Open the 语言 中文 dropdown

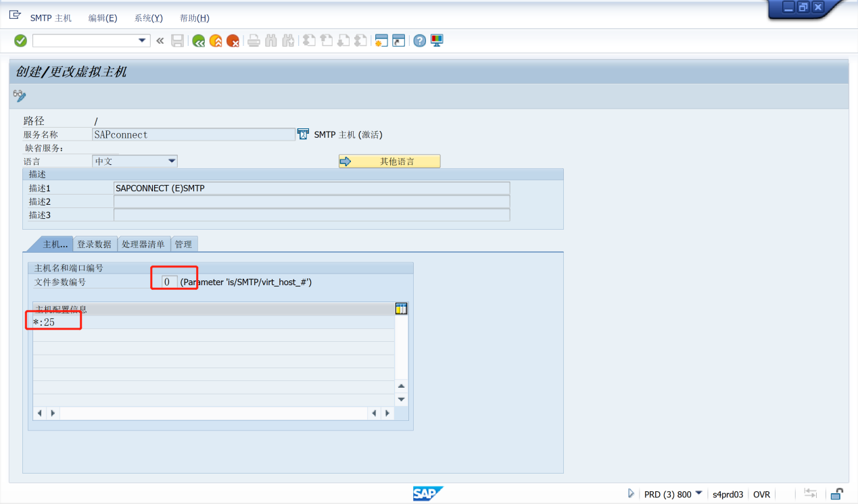point(172,161)
